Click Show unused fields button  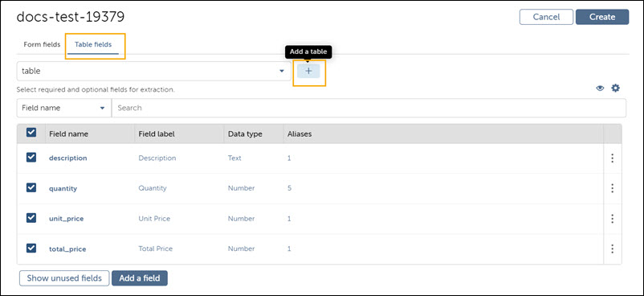(x=64, y=278)
